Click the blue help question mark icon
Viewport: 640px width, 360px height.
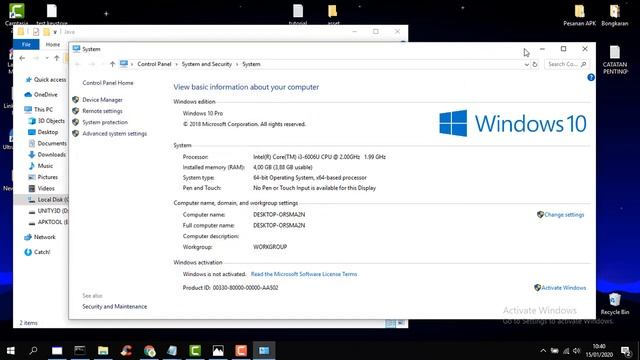point(591,78)
